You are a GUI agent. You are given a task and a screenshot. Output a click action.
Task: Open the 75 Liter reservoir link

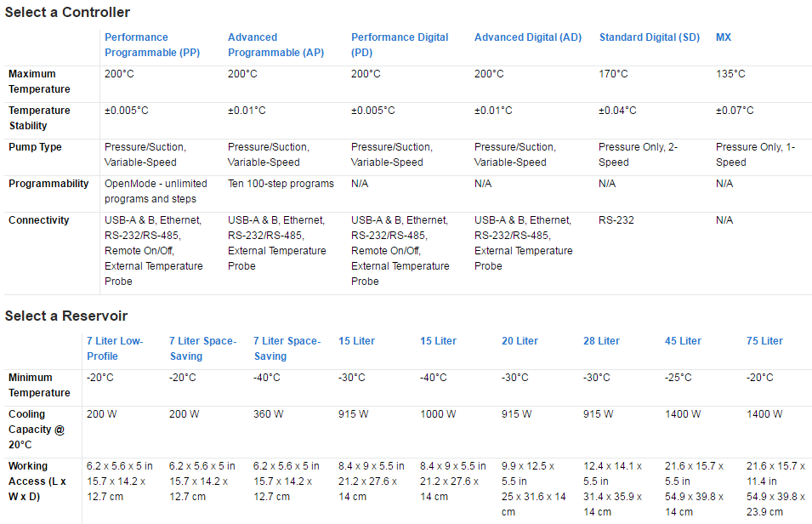coord(764,341)
